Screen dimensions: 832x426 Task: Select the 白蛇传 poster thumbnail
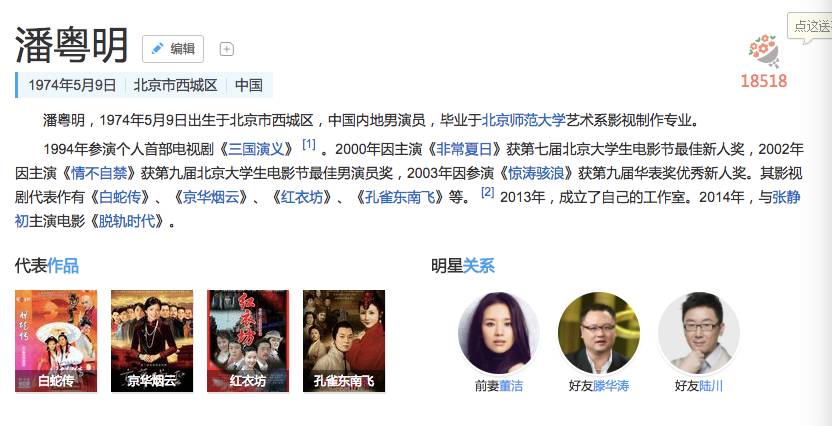[56, 341]
